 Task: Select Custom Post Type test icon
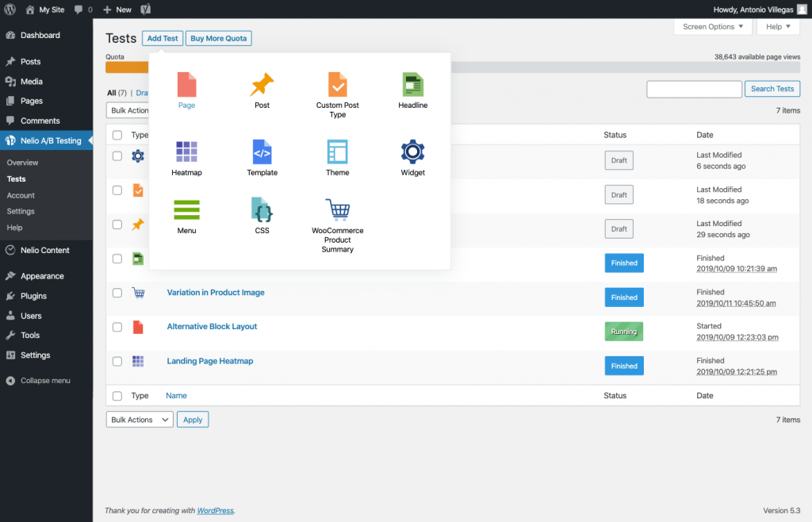(338, 85)
